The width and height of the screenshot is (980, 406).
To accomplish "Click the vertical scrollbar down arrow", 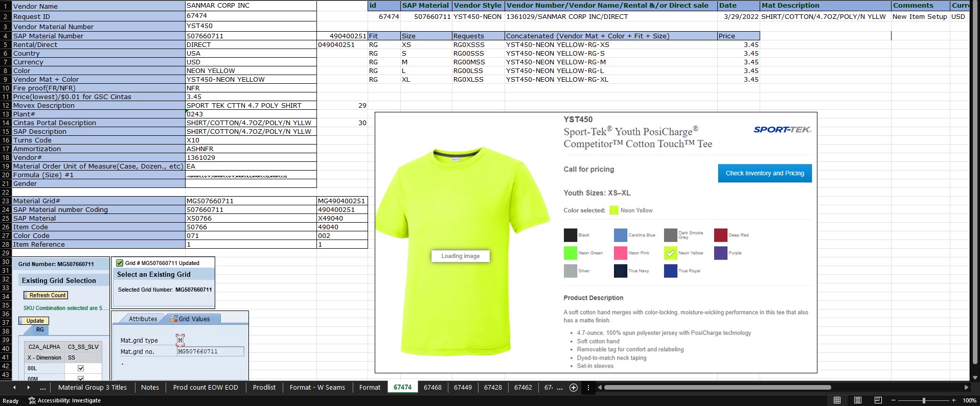I will coord(975,377).
